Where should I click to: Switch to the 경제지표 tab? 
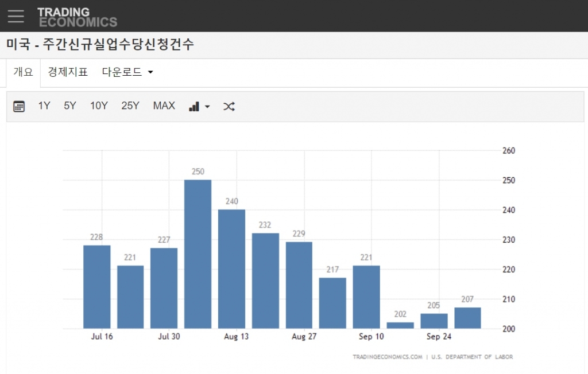[68, 72]
